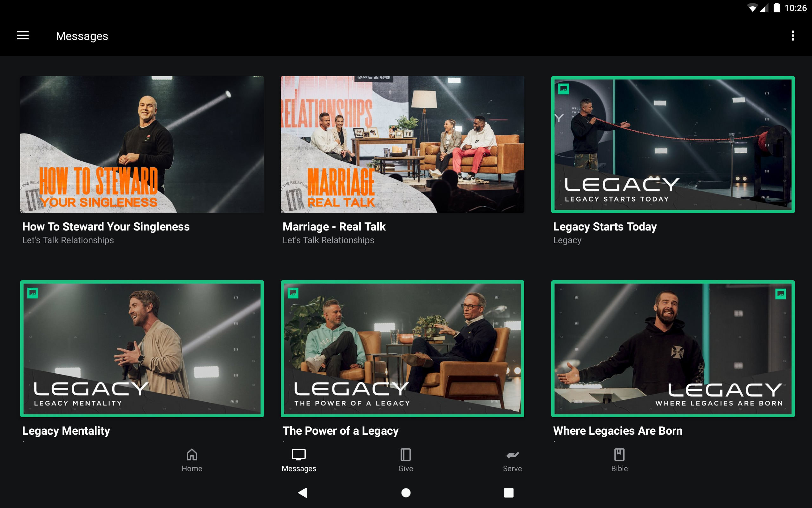
Task: Select the 'Legacy Mentality' title text
Action: click(66, 431)
